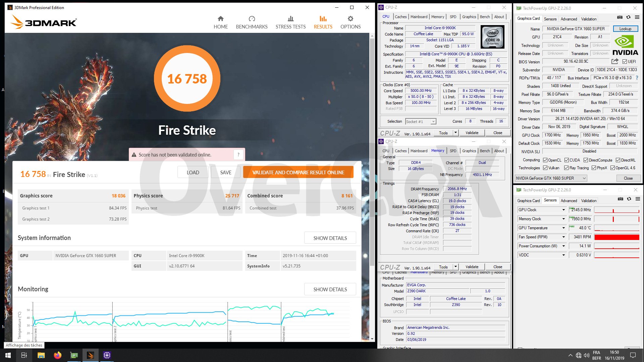Click the 3DMark logo
This screenshot has height=362, width=644.
click(44, 22)
